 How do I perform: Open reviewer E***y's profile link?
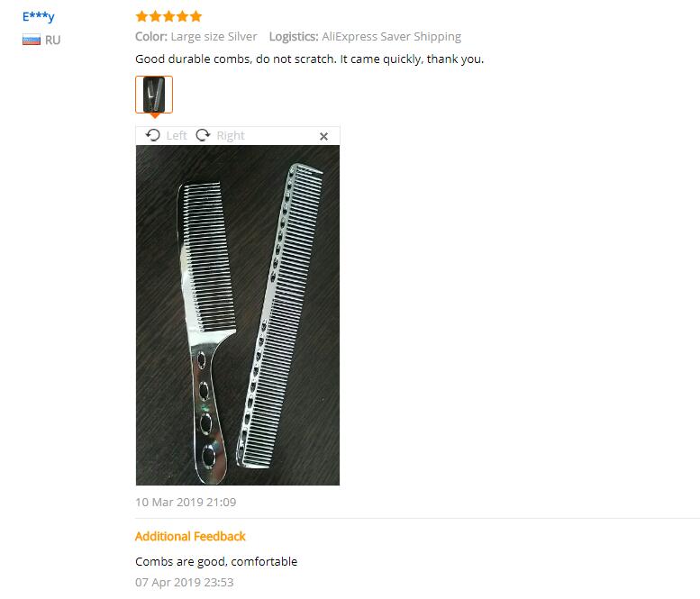(x=39, y=17)
